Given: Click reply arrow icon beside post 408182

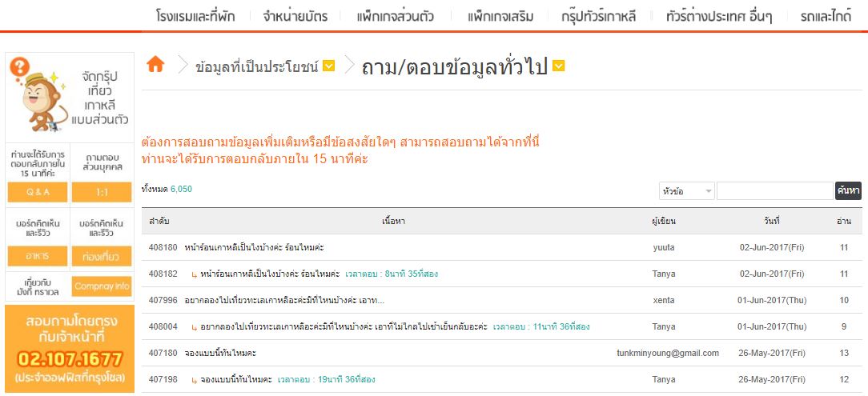Looking at the screenshot, I should click(194, 274).
